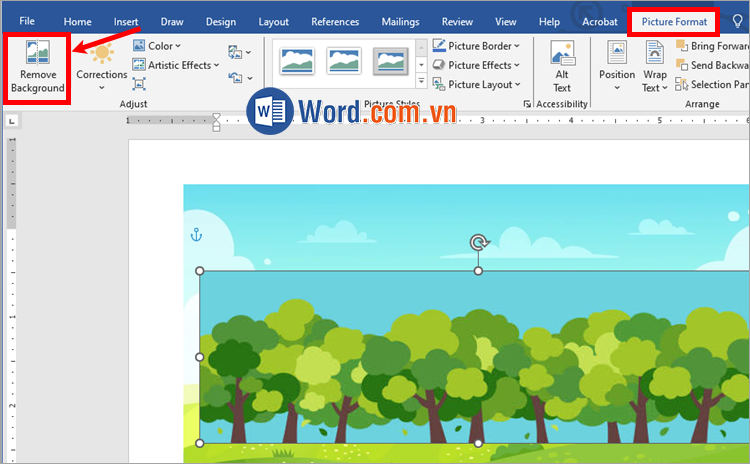The width and height of the screenshot is (750, 464).
Task: Click the Alt Text icon
Action: click(562, 67)
